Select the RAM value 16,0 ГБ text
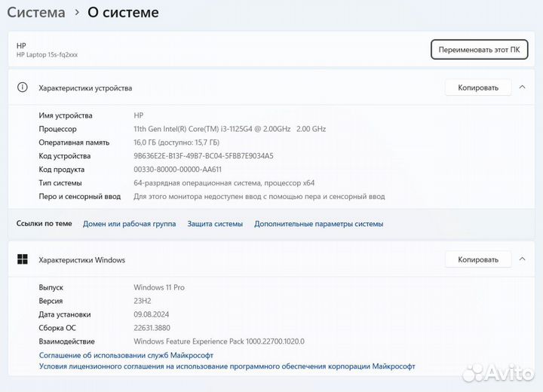 coord(176,142)
